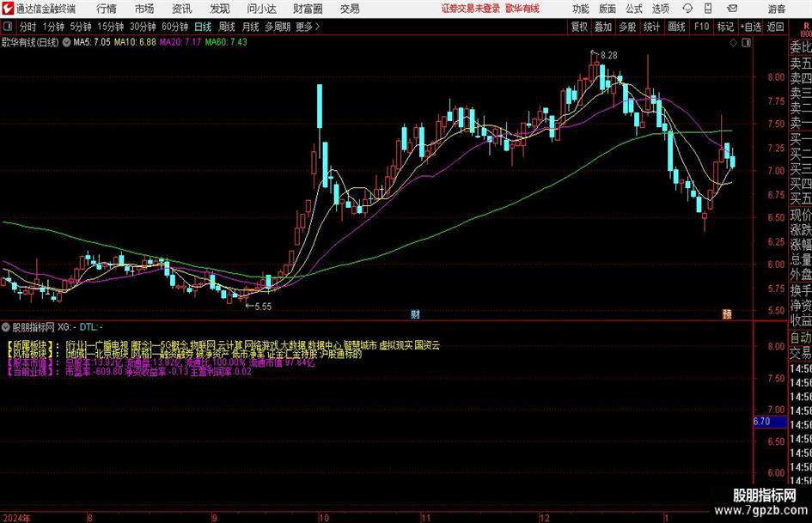This screenshot has height=523, width=812.
Task: Open the 发现 menu
Action: (220, 9)
